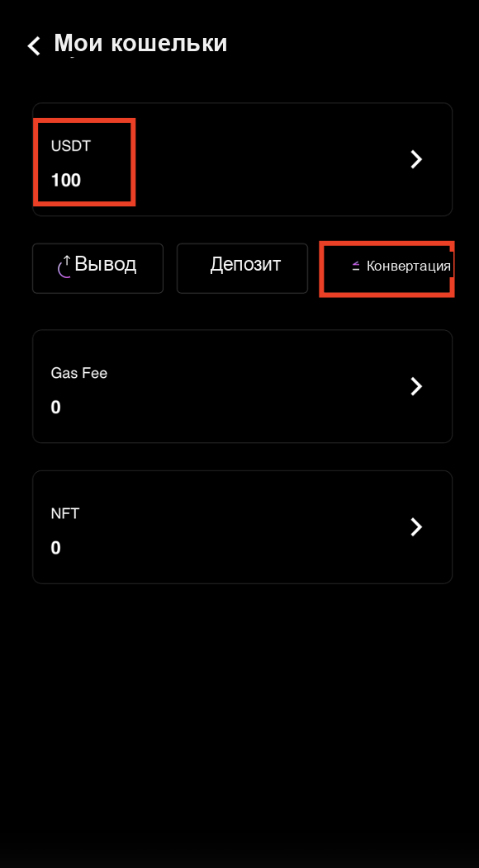This screenshot has width=479, height=868.
Task: Tap the Gas Fee label
Action: (78, 373)
